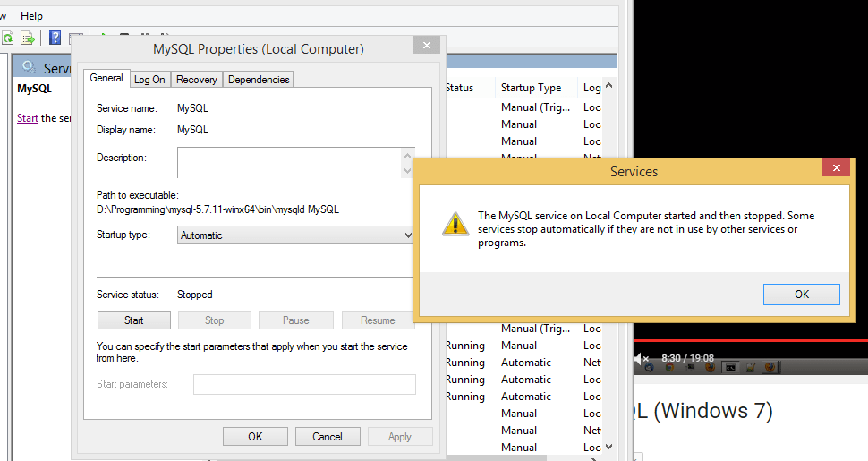Click the Refresh toolbar icon in Services
Screen dimensions: 868x461
(x=8, y=38)
